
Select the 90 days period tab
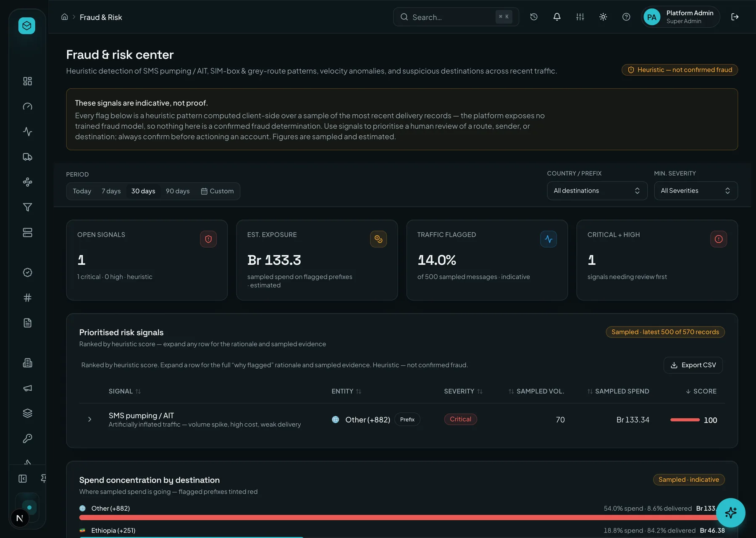click(x=178, y=191)
